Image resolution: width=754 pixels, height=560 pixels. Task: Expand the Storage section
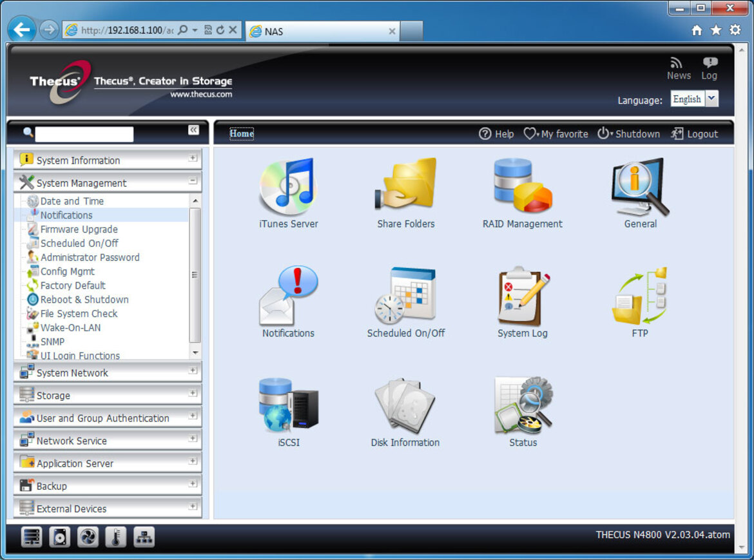pos(193,393)
